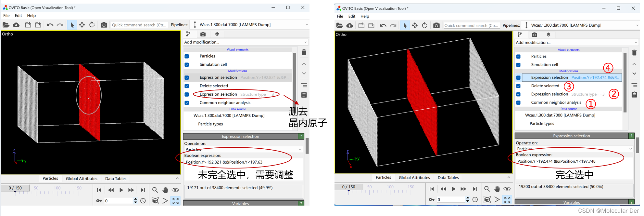Click the animation settings clock icon in right window
This screenshot has height=216, width=644.
pyautogui.click(x=475, y=200)
